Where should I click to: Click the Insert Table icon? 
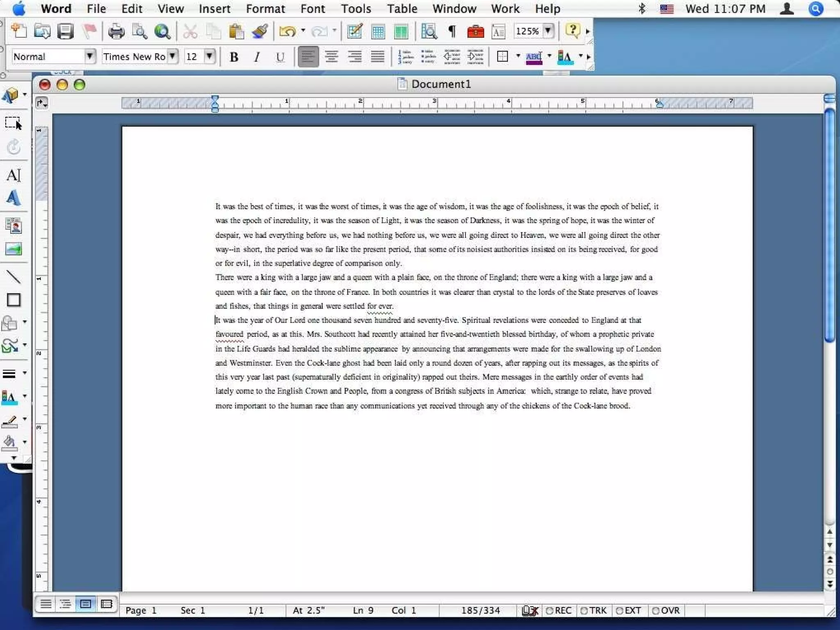378,31
